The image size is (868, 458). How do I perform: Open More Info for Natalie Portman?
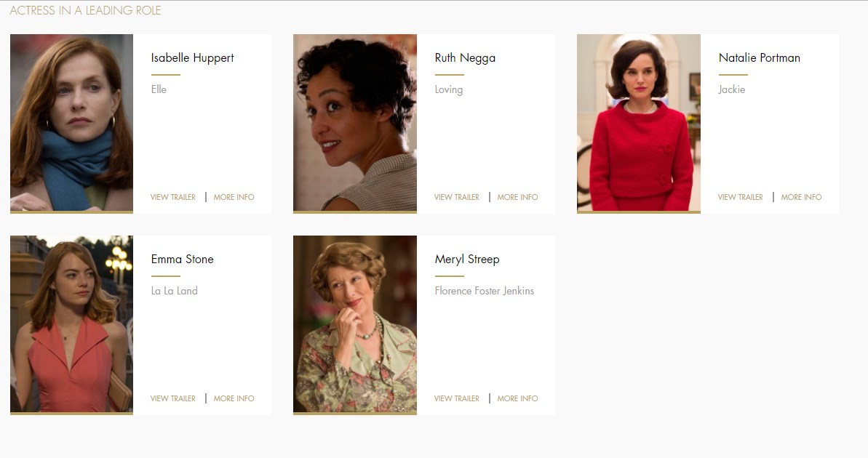(x=801, y=197)
